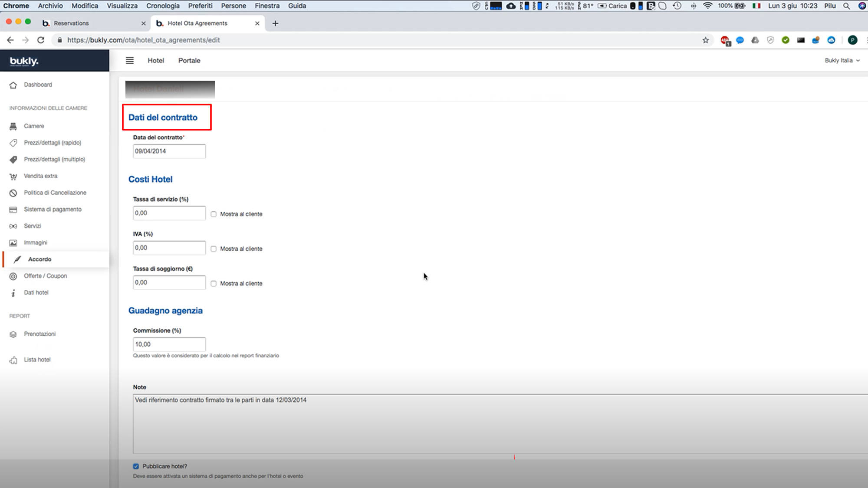Reload the page in Chrome
Viewport: 868px width, 488px height.
[x=41, y=40]
